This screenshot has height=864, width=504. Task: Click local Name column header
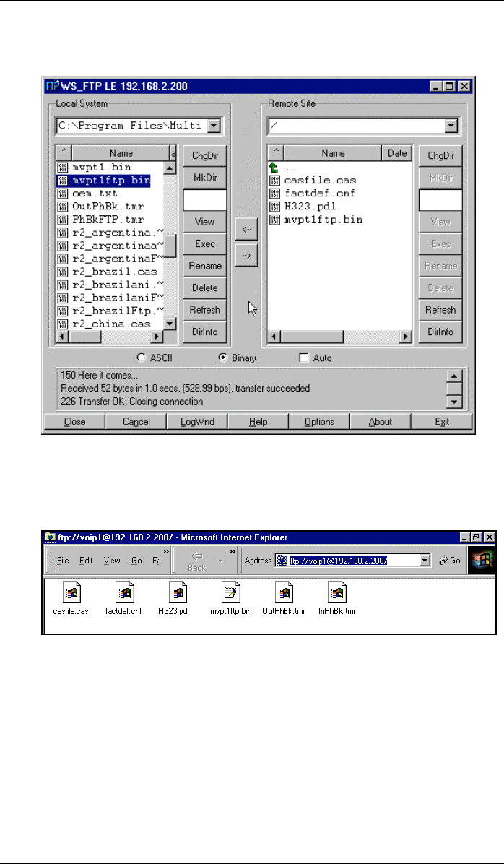click(x=121, y=153)
